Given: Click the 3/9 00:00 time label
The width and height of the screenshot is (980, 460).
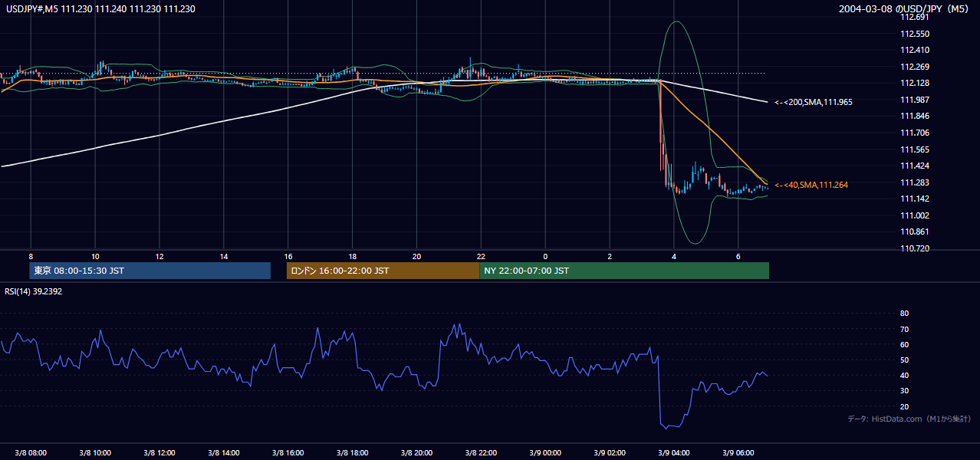Looking at the screenshot, I should (x=545, y=453).
